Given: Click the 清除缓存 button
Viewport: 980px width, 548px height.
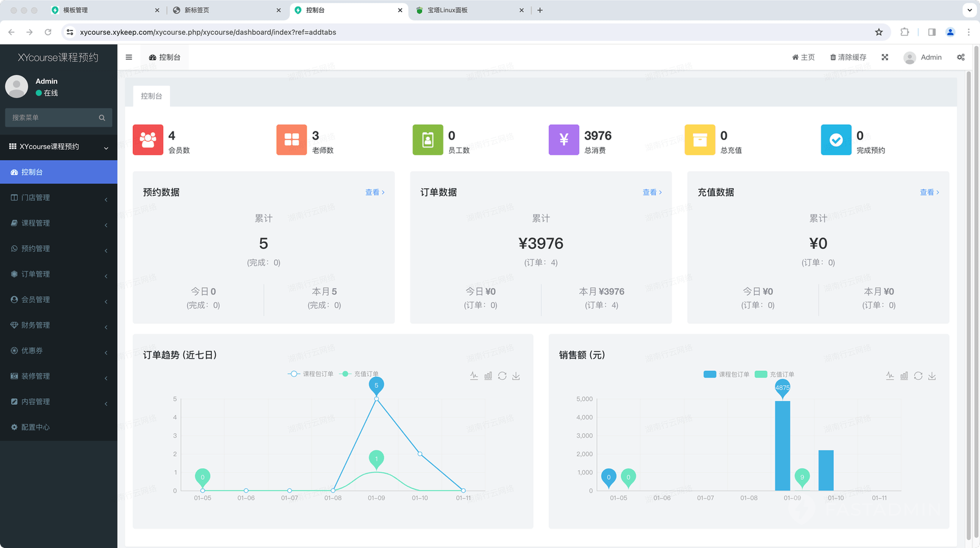Looking at the screenshot, I should [x=848, y=57].
